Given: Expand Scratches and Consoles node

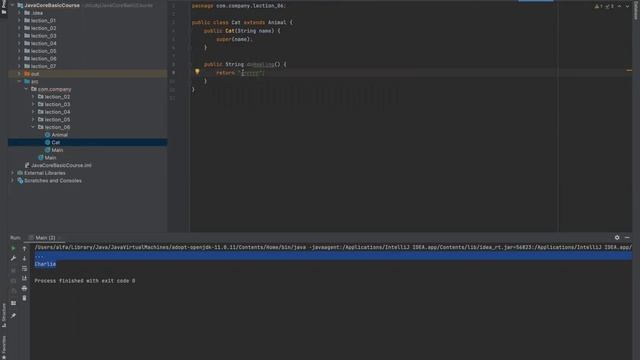Looking at the screenshot, I should pyautogui.click(x=12, y=180).
